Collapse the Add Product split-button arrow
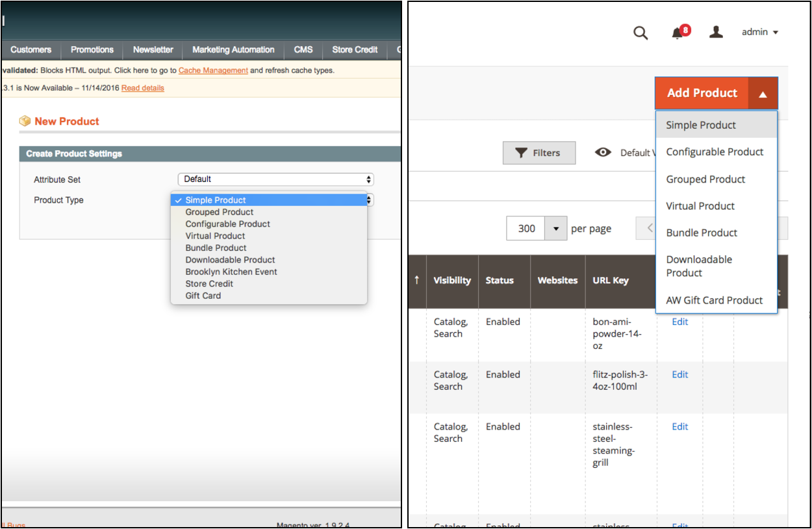The image size is (812, 529). pyautogui.click(x=762, y=93)
